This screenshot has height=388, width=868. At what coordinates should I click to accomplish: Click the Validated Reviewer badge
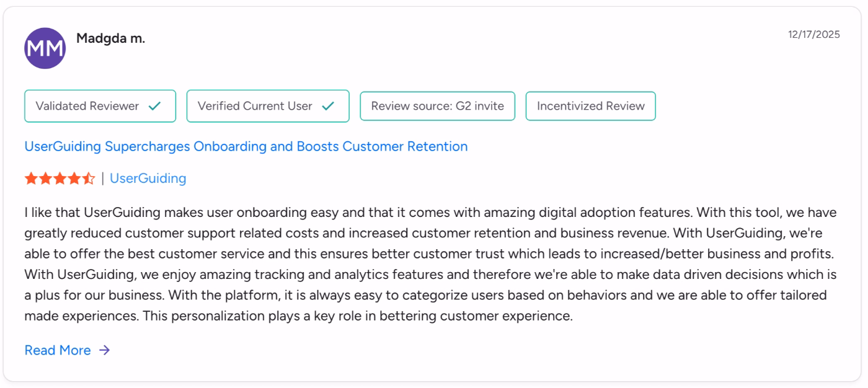(100, 106)
